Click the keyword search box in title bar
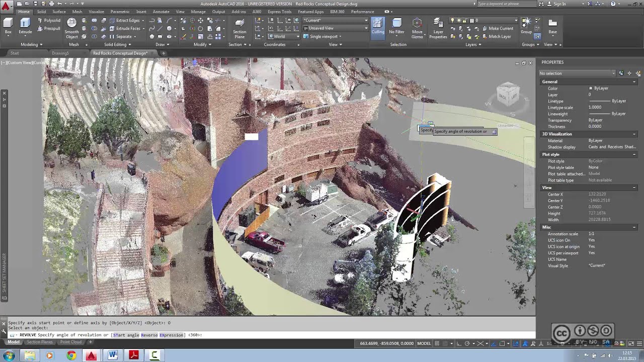Screen dimensions: 644x362 tap(507, 4)
